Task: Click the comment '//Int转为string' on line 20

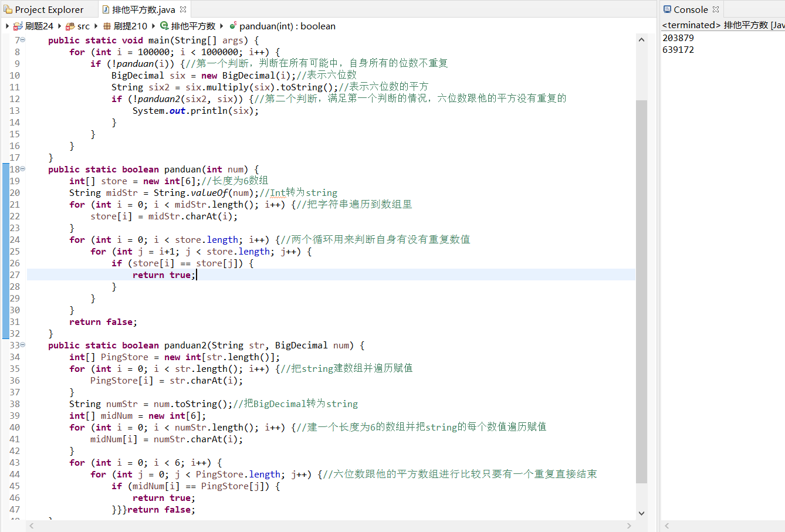Action: (x=299, y=192)
